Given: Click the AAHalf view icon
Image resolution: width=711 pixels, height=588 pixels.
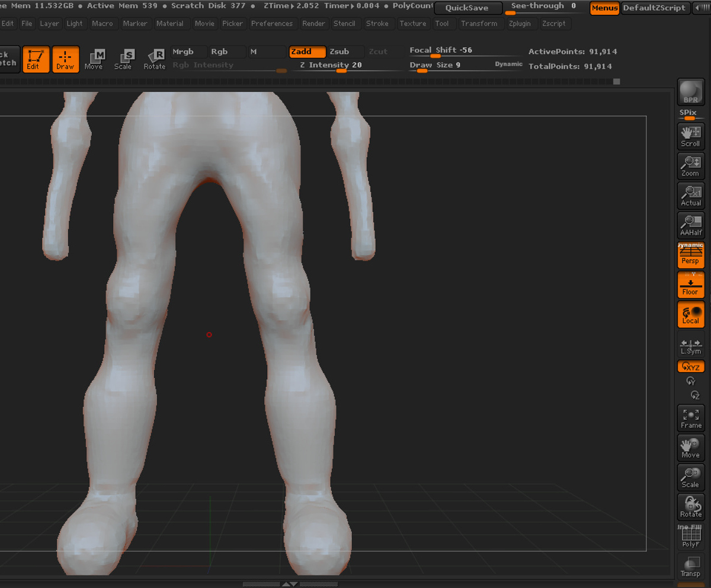Looking at the screenshot, I should 690,225.
